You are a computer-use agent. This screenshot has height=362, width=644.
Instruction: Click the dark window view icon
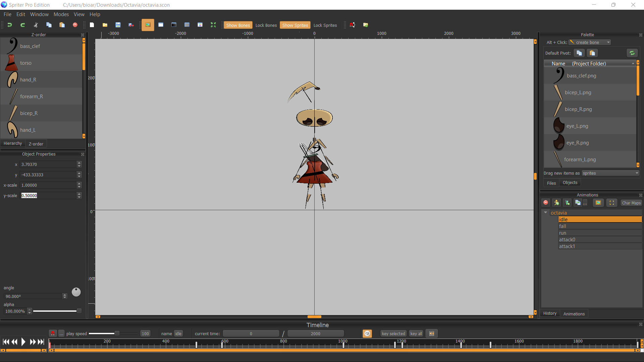coord(174,25)
